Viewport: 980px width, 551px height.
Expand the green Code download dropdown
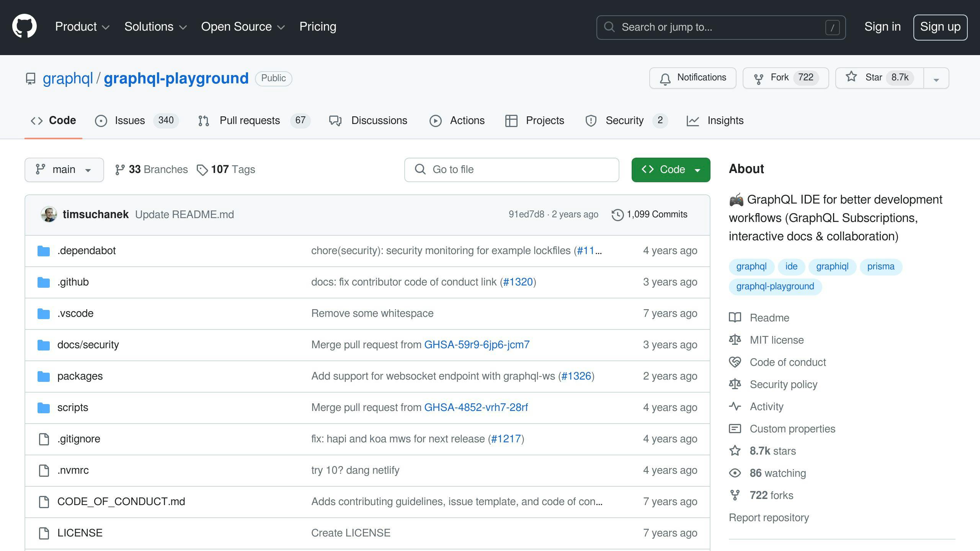698,170
